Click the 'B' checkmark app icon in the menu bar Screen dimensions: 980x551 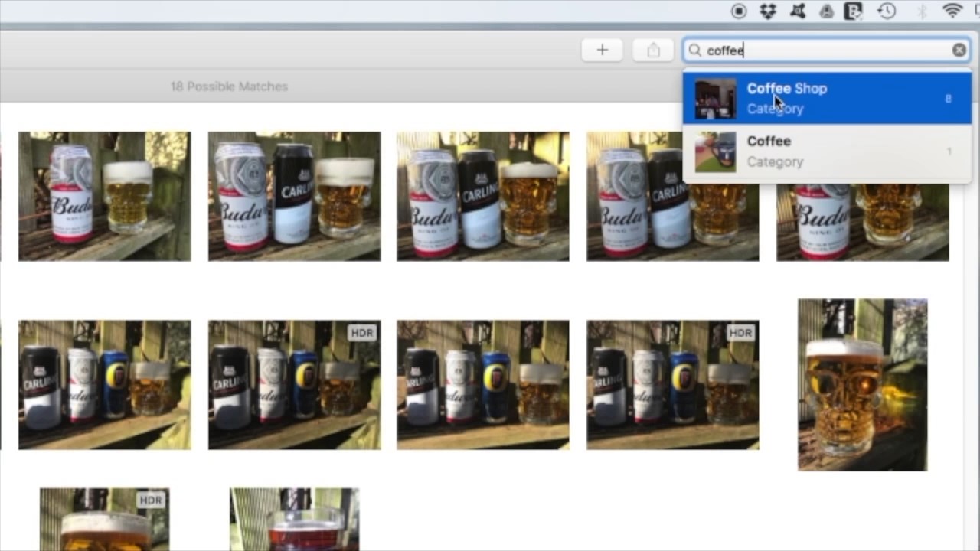tap(853, 11)
